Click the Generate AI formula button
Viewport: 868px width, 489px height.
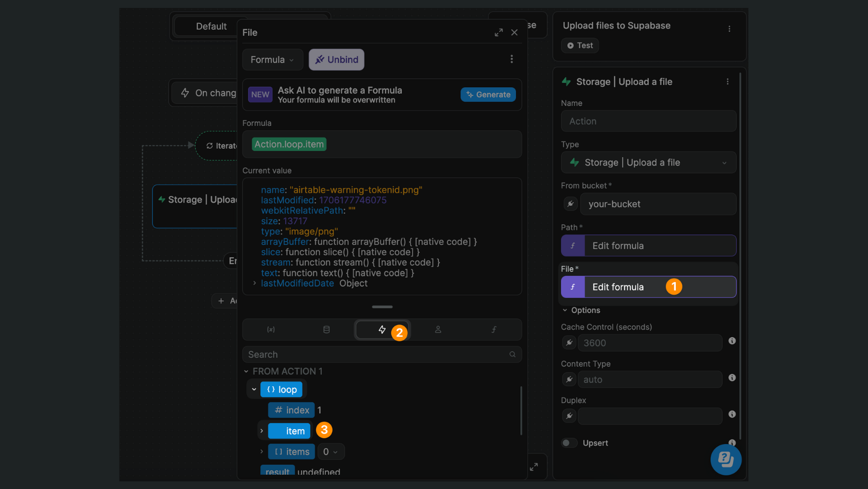click(488, 95)
